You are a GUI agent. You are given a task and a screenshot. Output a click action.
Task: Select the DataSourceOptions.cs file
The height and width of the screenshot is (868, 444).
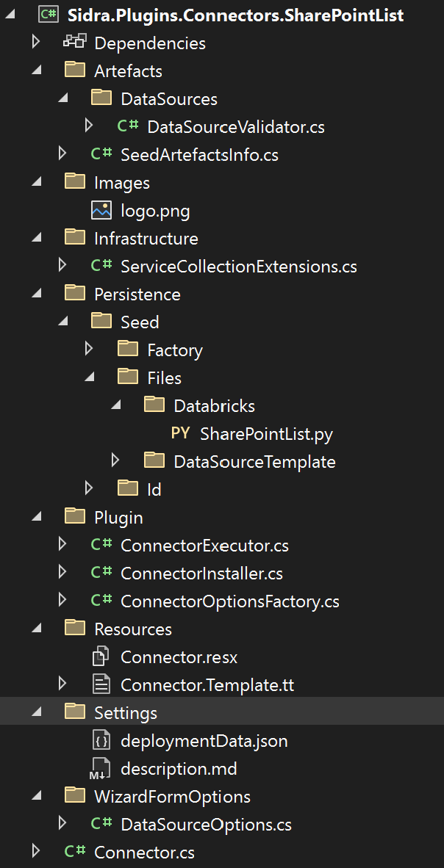[206, 825]
